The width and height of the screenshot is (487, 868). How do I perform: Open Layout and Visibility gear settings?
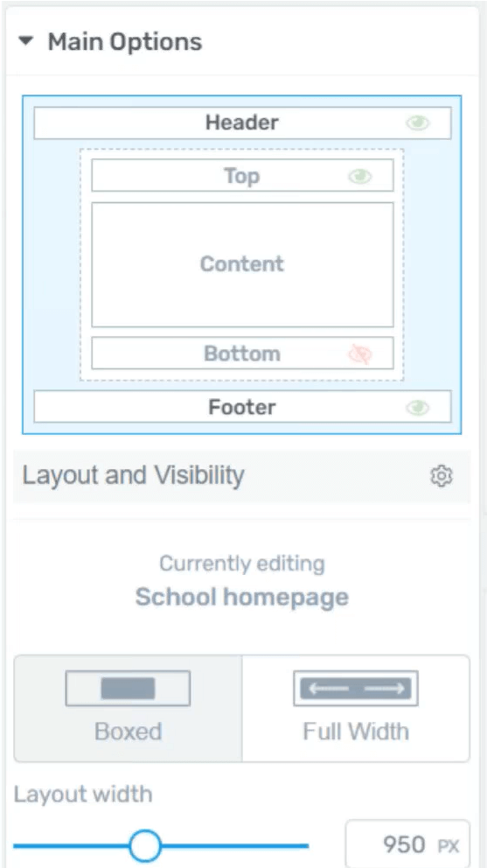[x=441, y=475]
